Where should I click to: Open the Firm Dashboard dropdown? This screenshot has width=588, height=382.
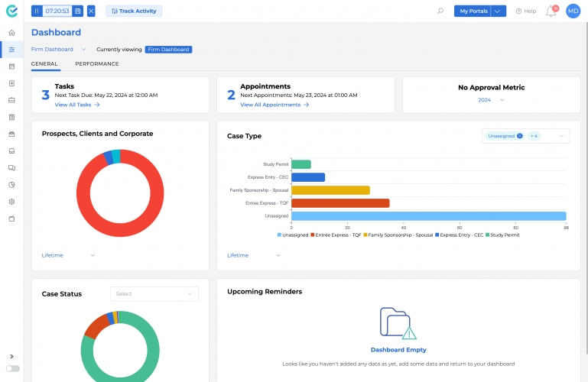(59, 49)
